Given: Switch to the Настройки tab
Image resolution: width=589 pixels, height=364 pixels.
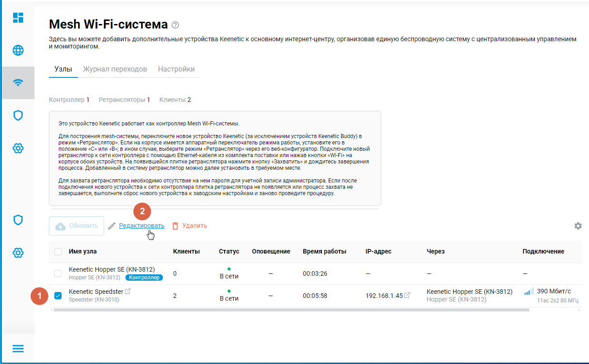Looking at the screenshot, I should [176, 69].
